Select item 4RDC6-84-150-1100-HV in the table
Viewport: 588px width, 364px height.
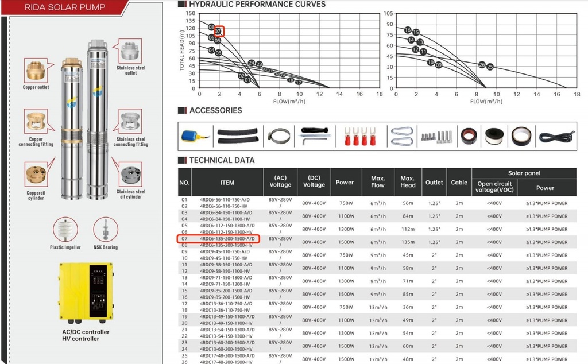click(x=225, y=219)
